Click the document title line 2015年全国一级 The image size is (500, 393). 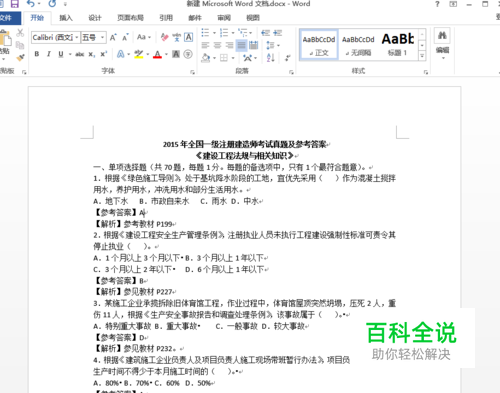point(245,144)
